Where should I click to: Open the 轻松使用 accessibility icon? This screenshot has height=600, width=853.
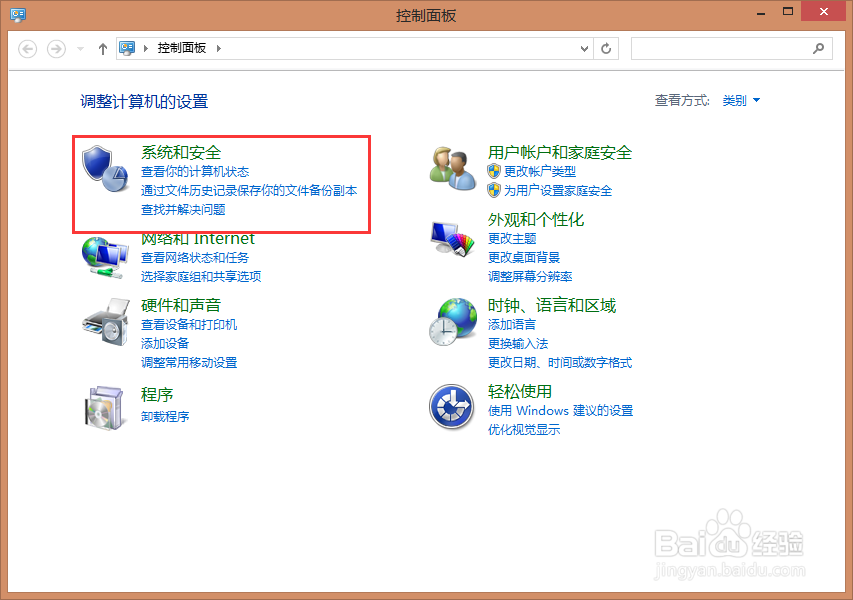451,408
